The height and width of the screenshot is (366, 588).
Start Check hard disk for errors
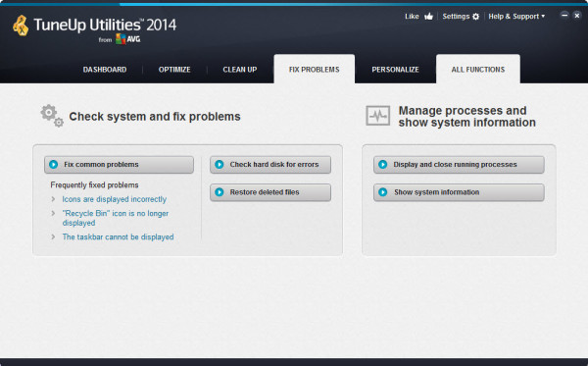click(x=270, y=165)
